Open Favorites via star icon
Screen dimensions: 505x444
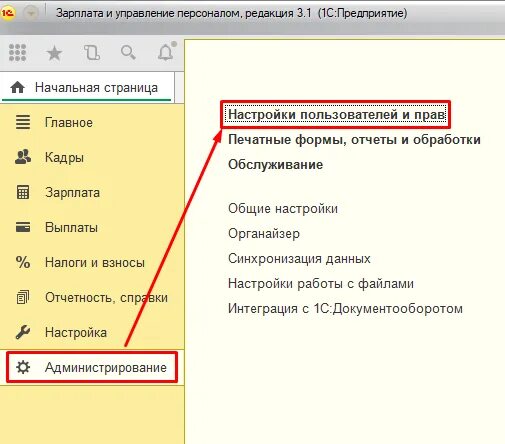pyautogui.click(x=54, y=53)
